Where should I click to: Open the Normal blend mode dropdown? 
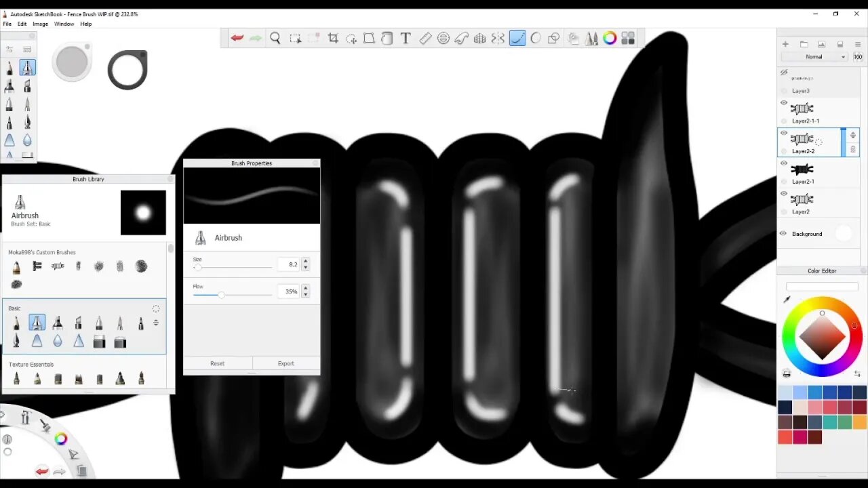tap(814, 57)
